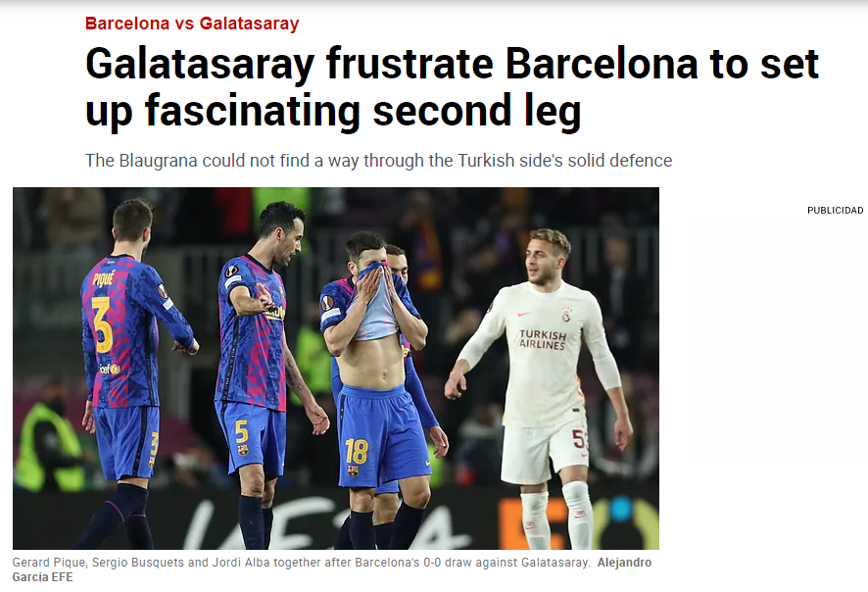This screenshot has height=592, width=868.
Task: Click the "PIQUÉ" name on the jersey
Action: 104,278
